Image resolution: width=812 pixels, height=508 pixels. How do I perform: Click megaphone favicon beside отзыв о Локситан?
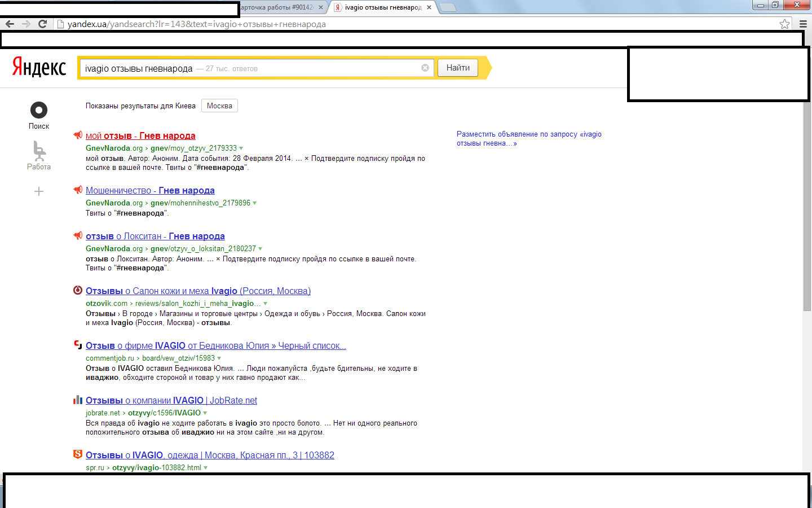coord(78,235)
